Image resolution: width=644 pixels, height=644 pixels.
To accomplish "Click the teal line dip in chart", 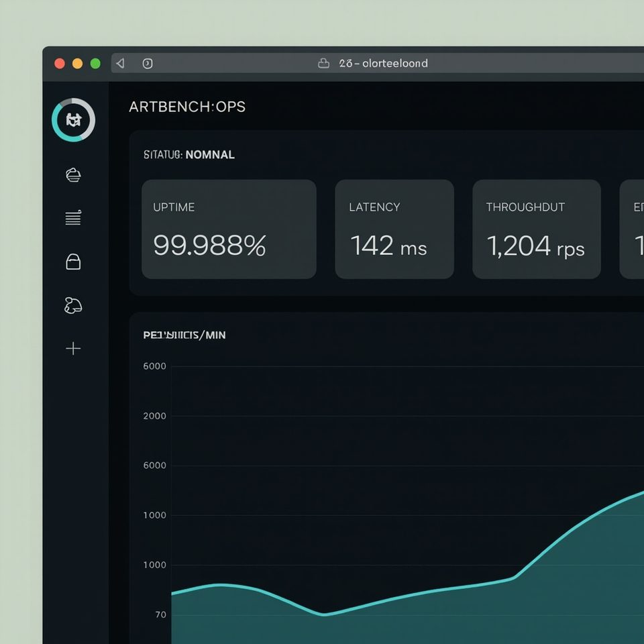I will [324, 614].
